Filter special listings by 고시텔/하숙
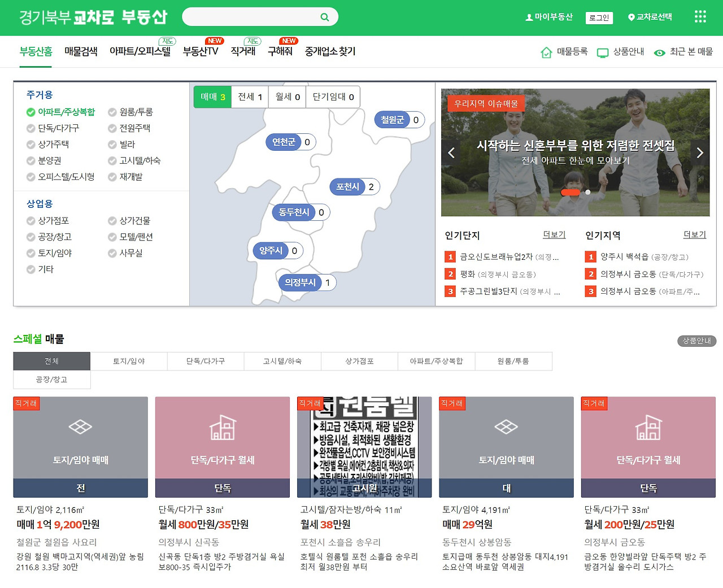This screenshot has height=588, width=723. click(x=282, y=361)
